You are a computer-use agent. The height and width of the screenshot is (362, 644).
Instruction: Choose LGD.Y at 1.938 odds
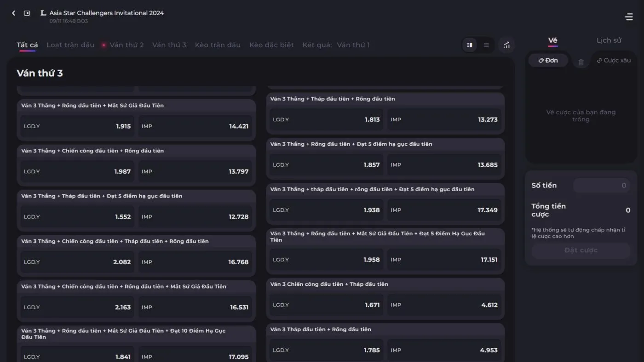tap(326, 210)
